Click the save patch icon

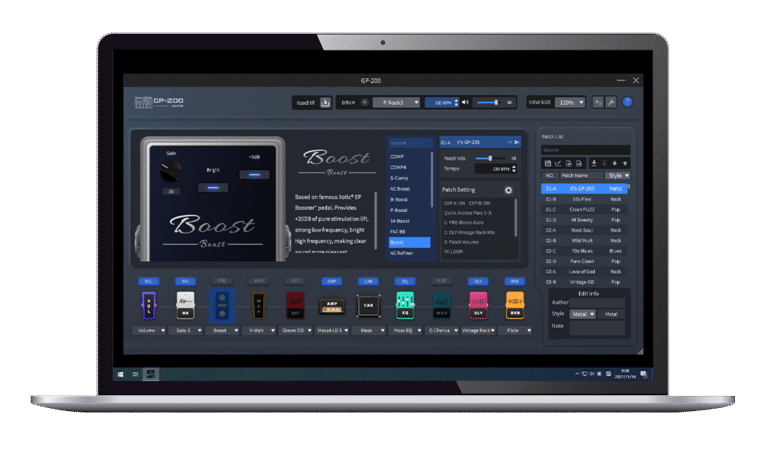(x=548, y=163)
